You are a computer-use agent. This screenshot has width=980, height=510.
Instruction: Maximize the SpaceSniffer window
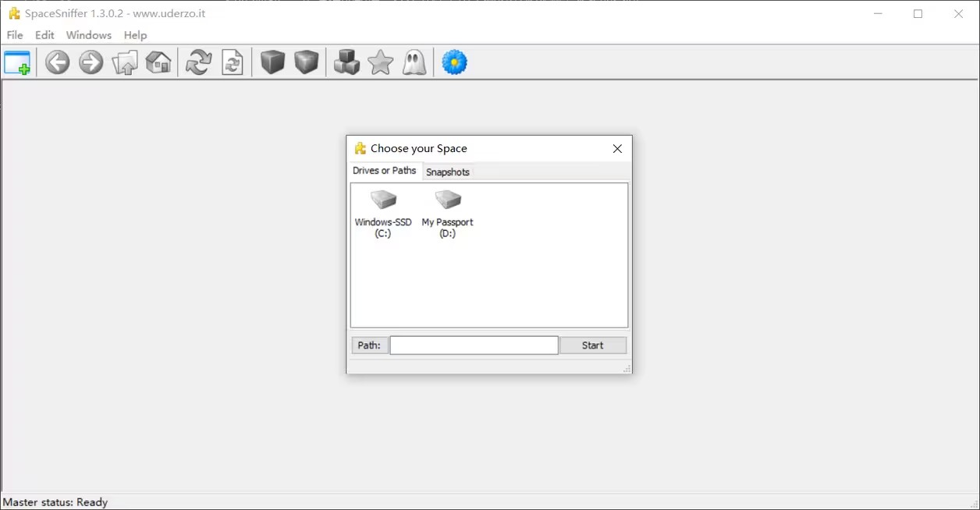tap(918, 14)
